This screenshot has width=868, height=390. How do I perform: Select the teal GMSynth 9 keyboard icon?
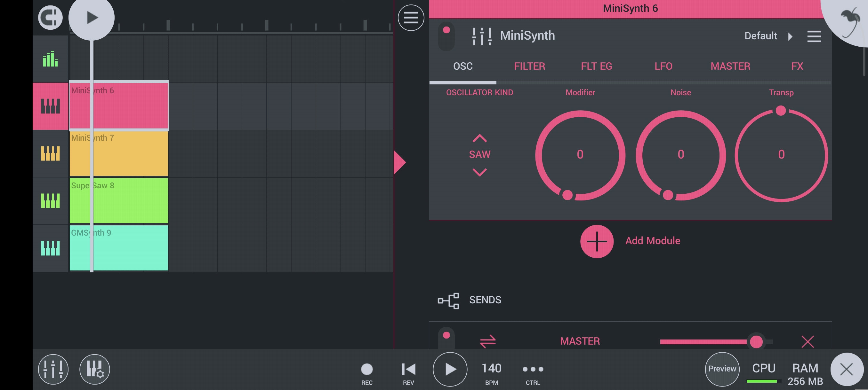tap(50, 248)
